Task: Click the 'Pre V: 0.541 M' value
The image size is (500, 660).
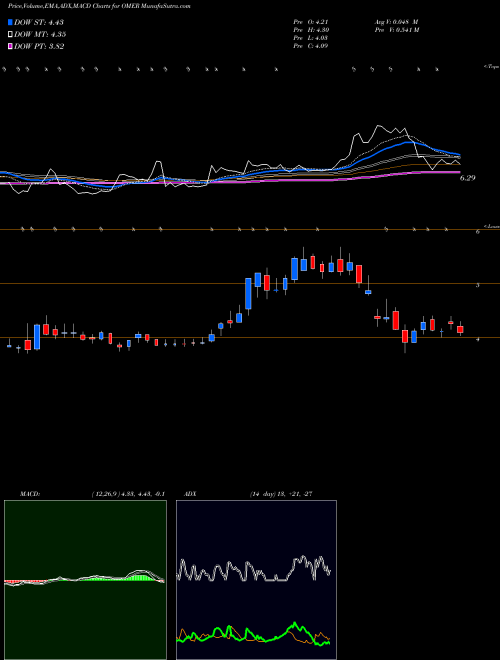Action: point(397,30)
